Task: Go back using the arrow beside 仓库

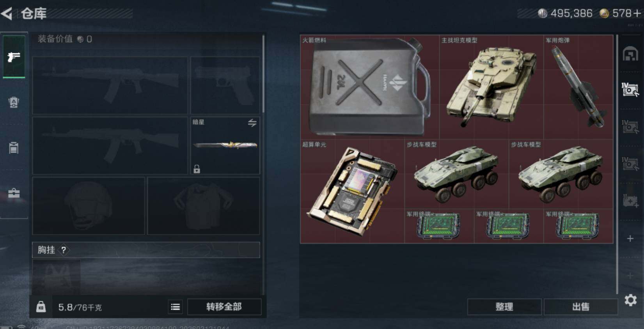Action: (x=7, y=14)
